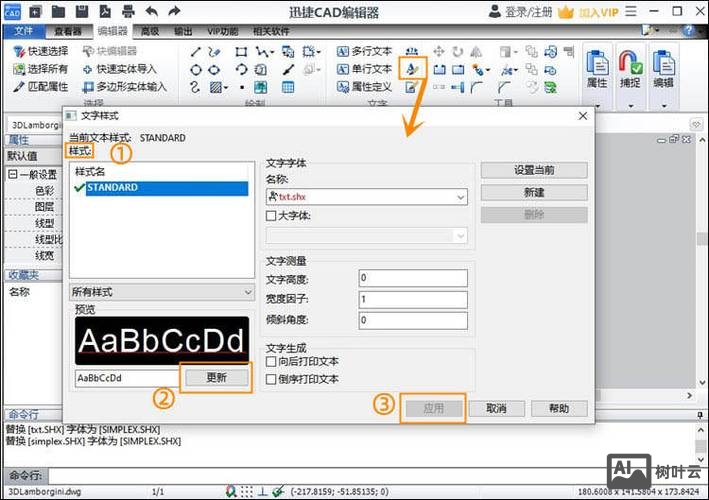Click the Attribute Definition (属性定义) tool

coord(364,86)
